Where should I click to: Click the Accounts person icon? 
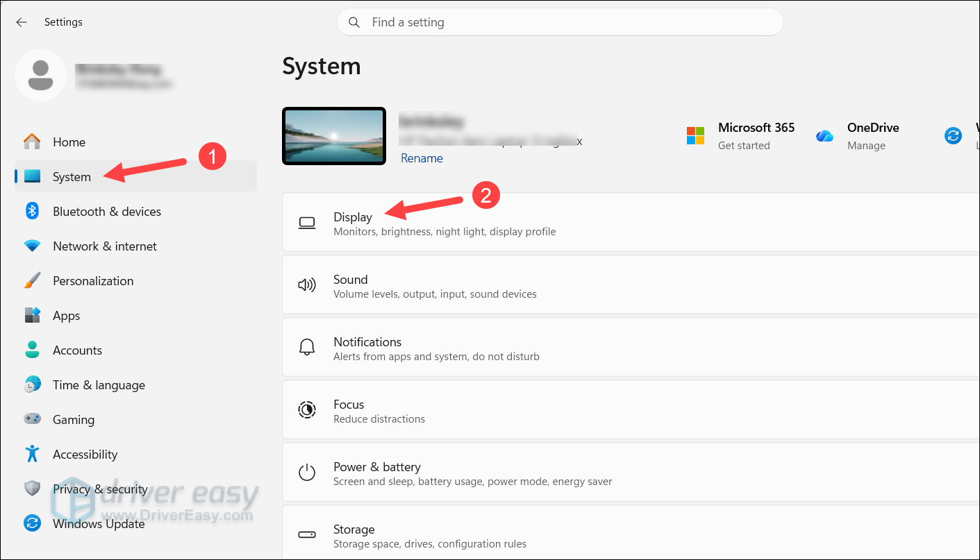(x=32, y=350)
